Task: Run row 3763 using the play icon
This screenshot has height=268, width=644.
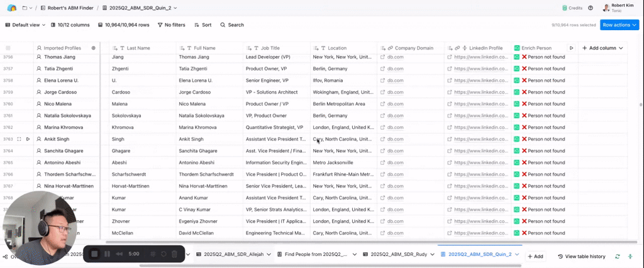Action: pos(28,139)
